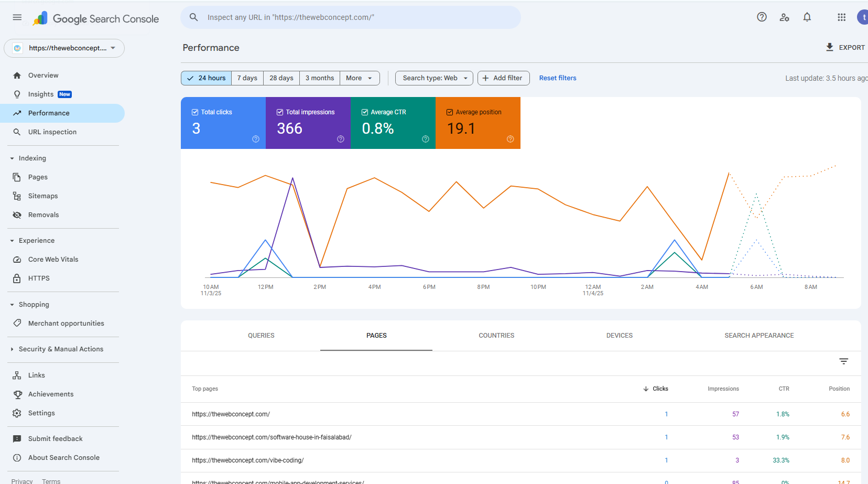Uncheck the Average position metric
The width and height of the screenshot is (868, 484).
450,112
